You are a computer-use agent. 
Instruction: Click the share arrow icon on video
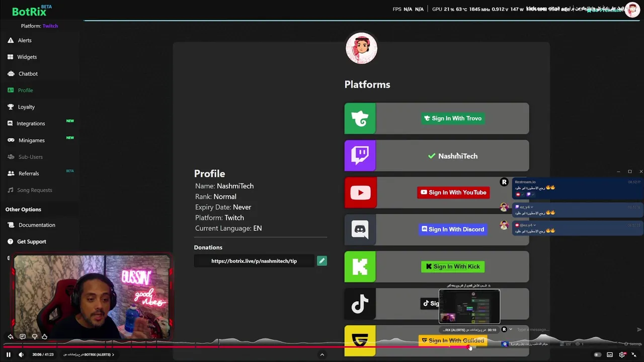pyautogui.click(x=11, y=336)
